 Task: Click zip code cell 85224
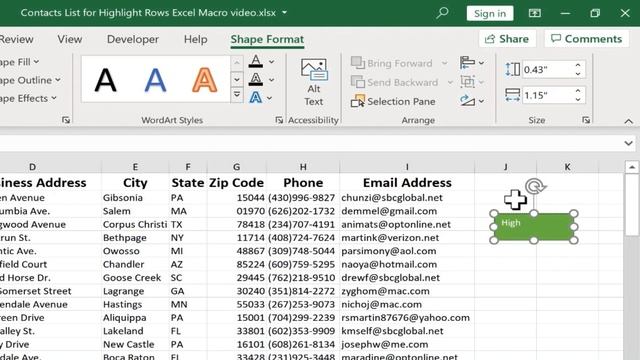(x=237, y=264)
